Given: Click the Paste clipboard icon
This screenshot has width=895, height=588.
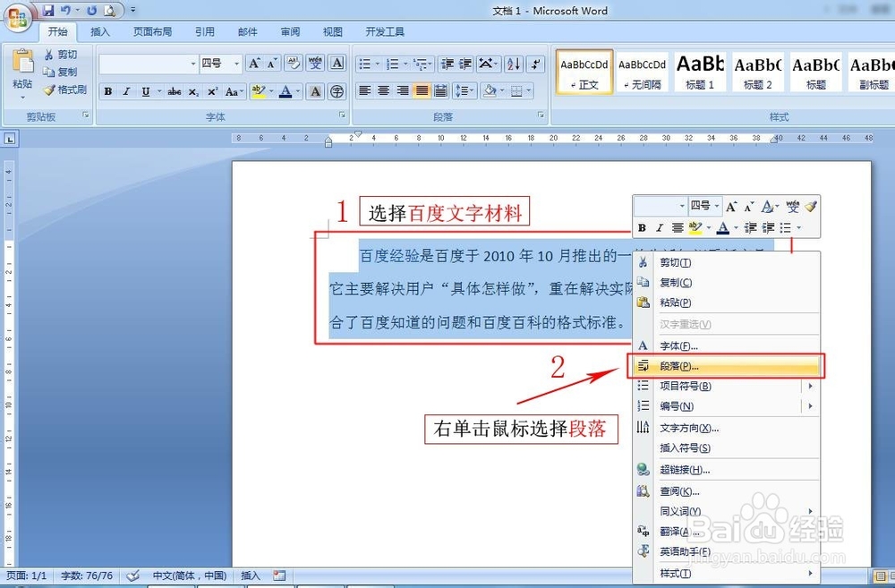Looking at the screenshot, I should click(23, 62).
